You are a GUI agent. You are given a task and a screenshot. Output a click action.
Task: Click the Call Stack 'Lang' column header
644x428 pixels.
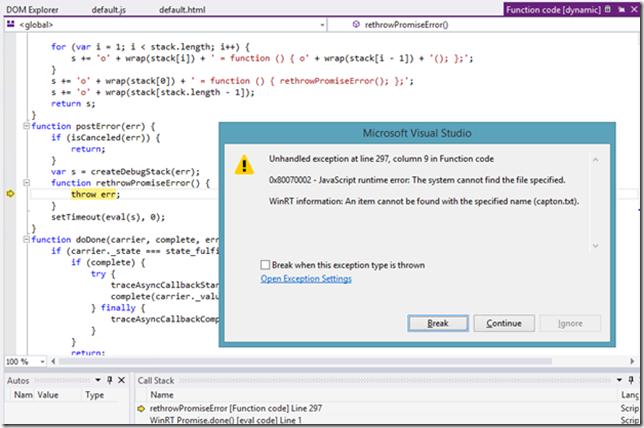point(630,395)
